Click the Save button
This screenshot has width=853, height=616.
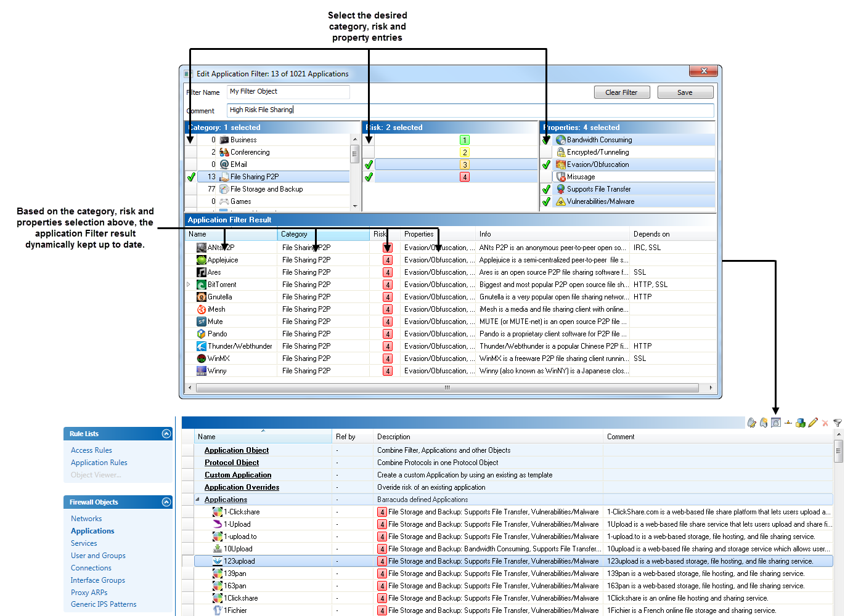(685, 92)
